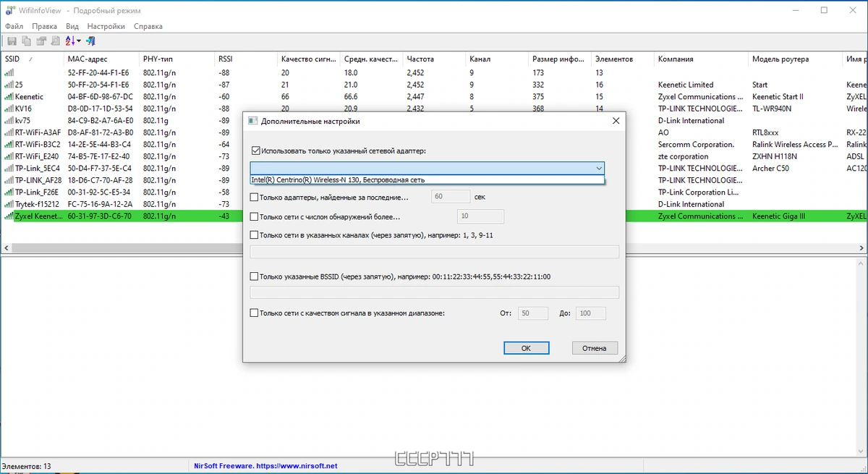
Task: Click the Find toolbar icon
Action: 56,41
